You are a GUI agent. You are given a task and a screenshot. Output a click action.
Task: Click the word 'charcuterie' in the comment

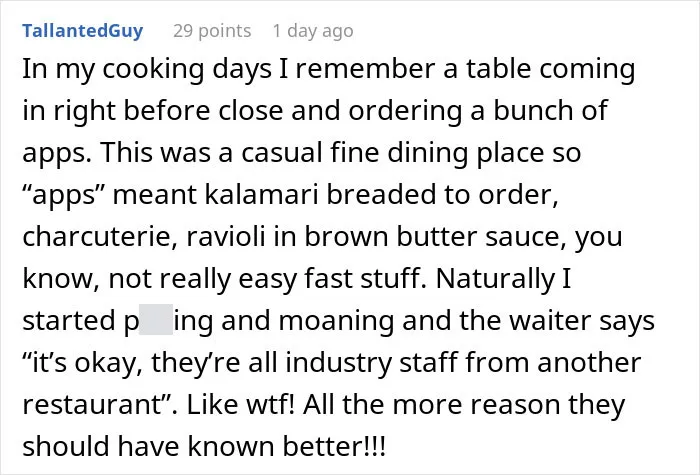point(97,236)
